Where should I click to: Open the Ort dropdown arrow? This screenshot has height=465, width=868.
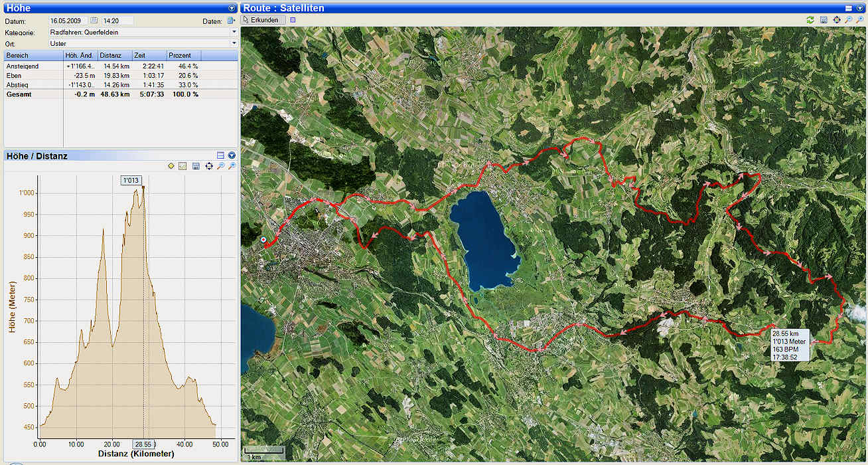(234, 43)
